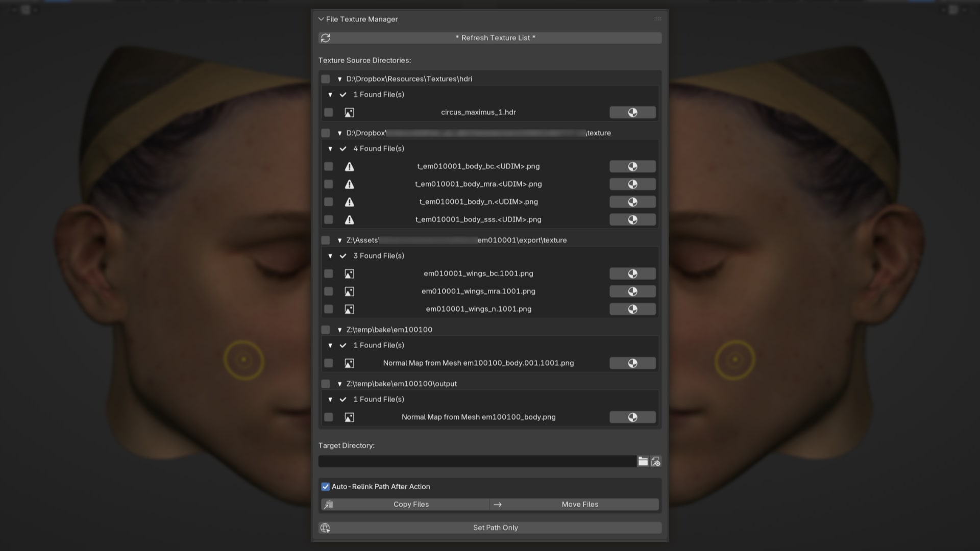980x551 pixels.
Task: Check the box for the Textures\hdri directory
Action: click(x=325, y=79)
